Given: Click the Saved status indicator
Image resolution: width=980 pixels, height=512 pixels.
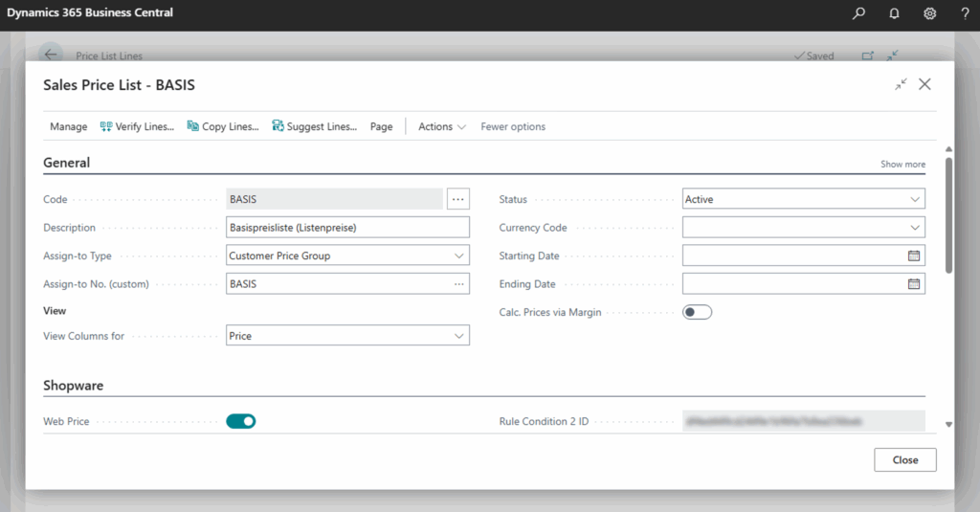Looking at the screenshot, I should pyautogui.click(x=813, y=56).
